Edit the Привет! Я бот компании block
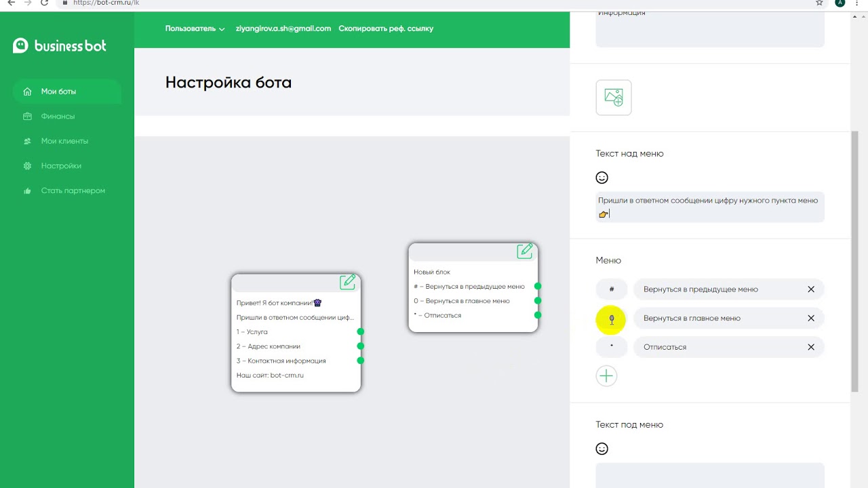Image resolution: width=868 pixels, height=488 pixels. (348, 282)
